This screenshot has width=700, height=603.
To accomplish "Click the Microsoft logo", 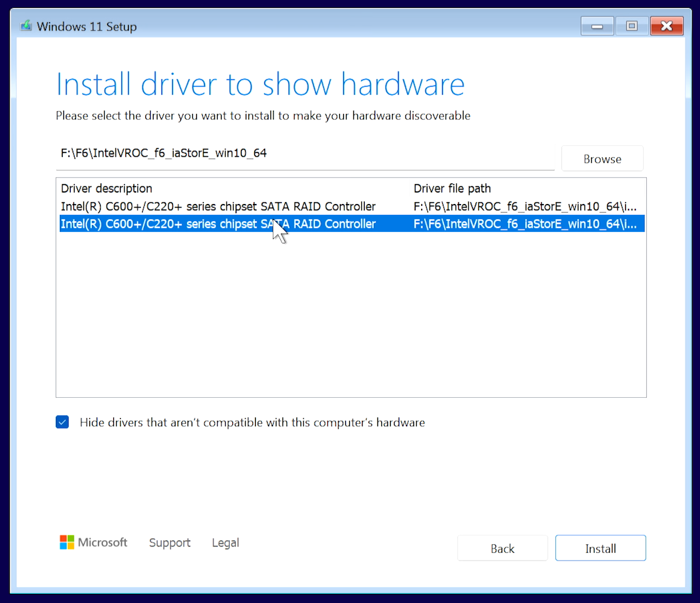I will point(94,542).
